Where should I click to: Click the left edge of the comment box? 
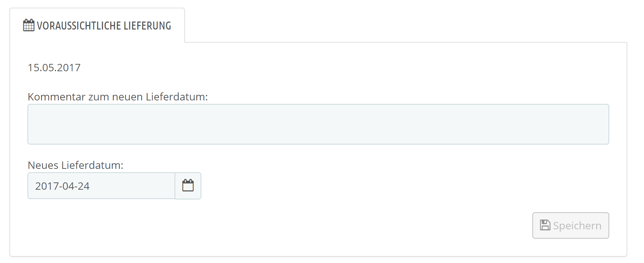pos(32,124)
